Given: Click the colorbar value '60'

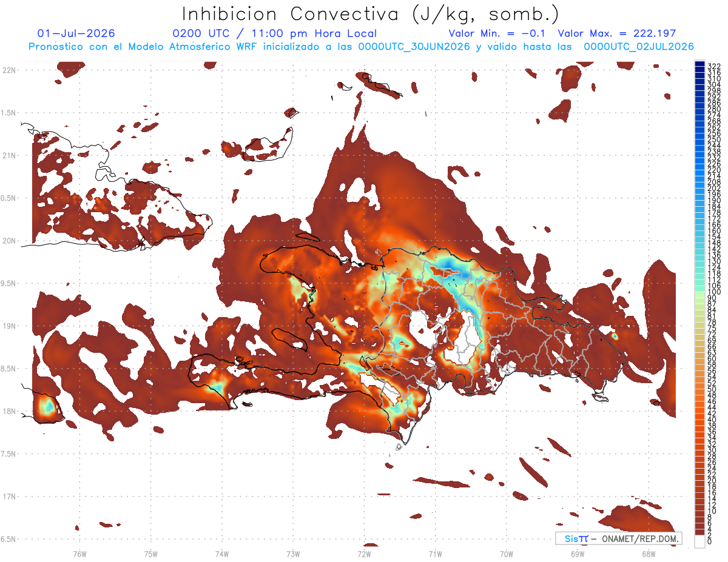Looking at the screenshot, I should click(712, 358).
